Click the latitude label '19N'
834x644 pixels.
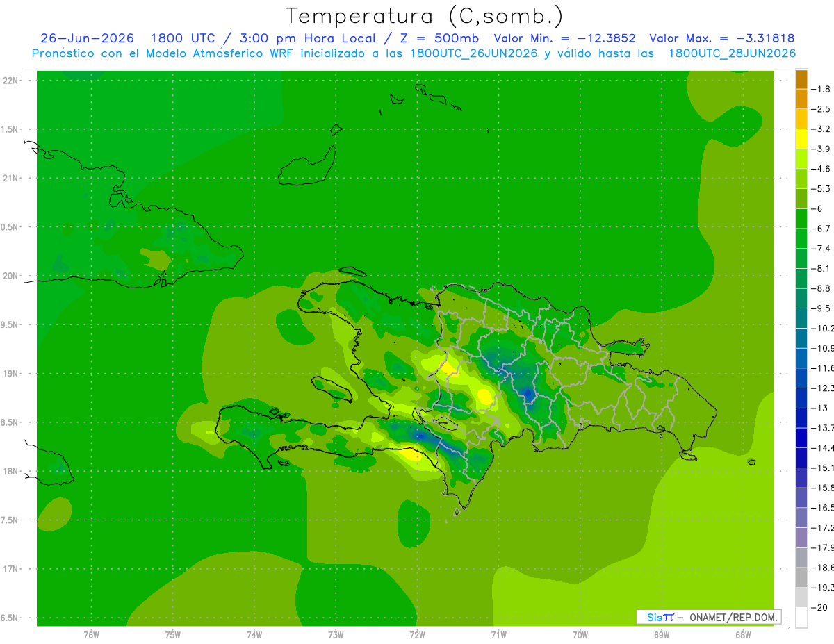[12, 374]
